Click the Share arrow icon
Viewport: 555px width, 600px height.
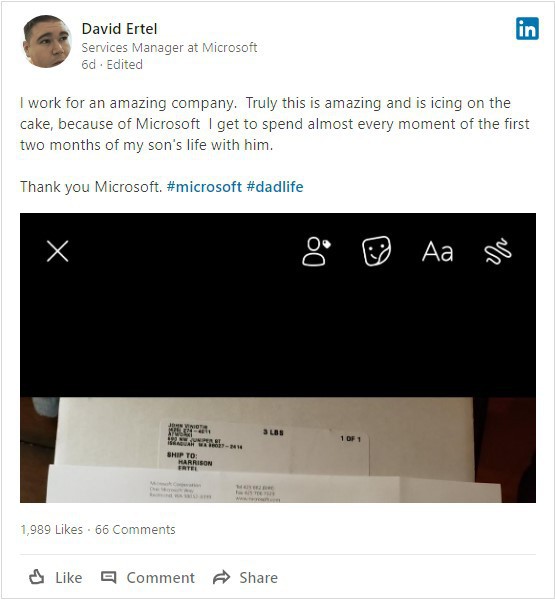[221, 577]
